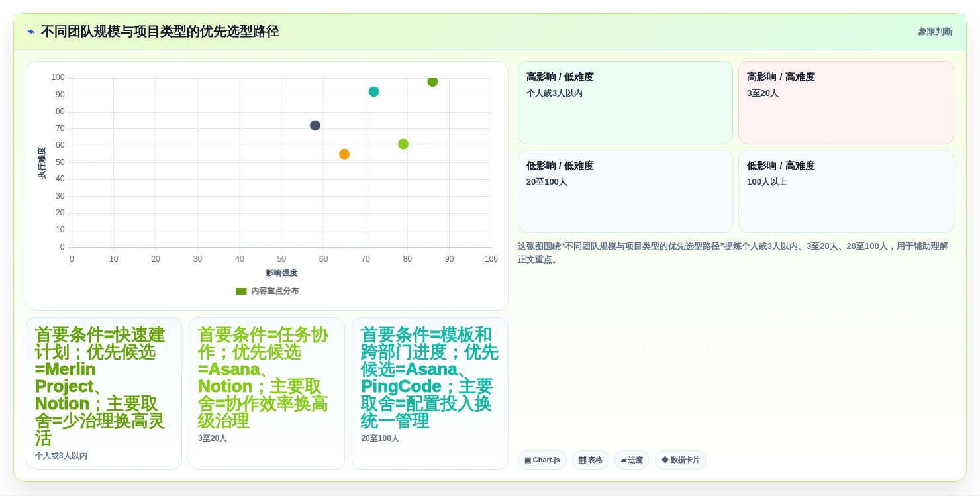Click the 象限判断 label in the header
Screen dimensions: 980x496
935,32
